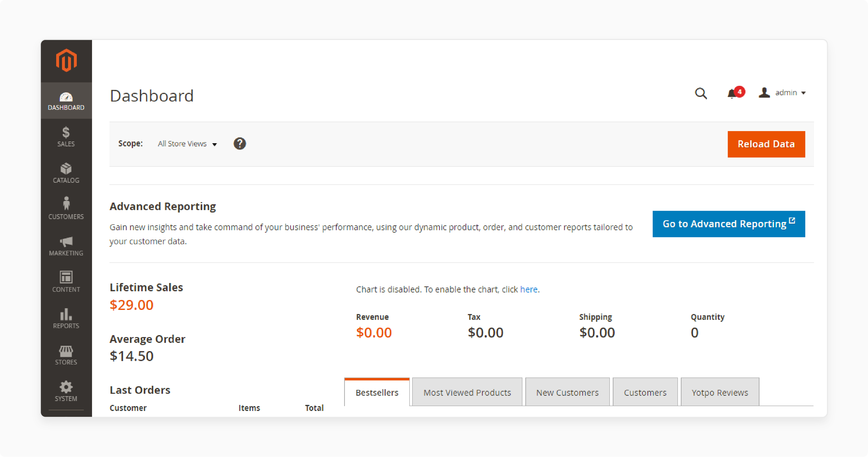Click the Lifetime Sales value $29.00
The image size is (868, 457).
click(x=132, y=305)
